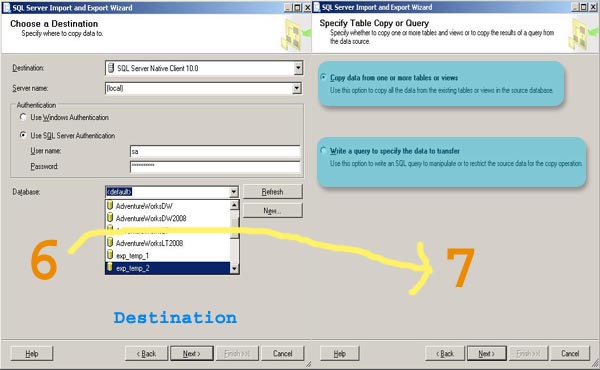
Task: Open the Destination provider dropdown
Action: 298,68
